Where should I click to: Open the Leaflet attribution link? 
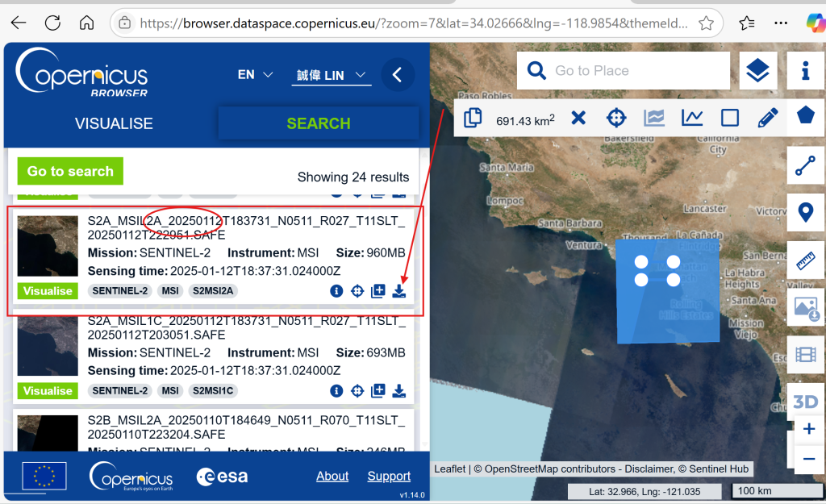(x=450, y=469)
